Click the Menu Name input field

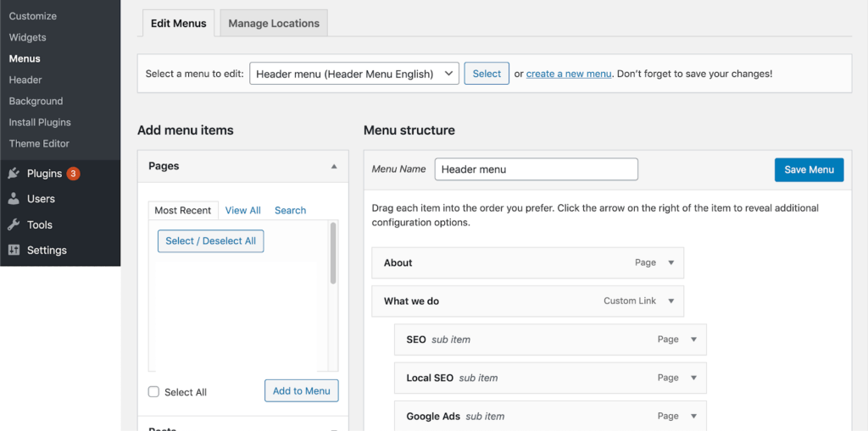[x=536, y=169]
